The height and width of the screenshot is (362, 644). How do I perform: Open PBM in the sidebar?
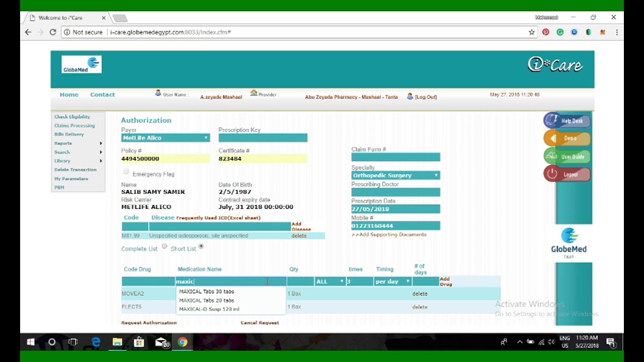pos(59,187)
